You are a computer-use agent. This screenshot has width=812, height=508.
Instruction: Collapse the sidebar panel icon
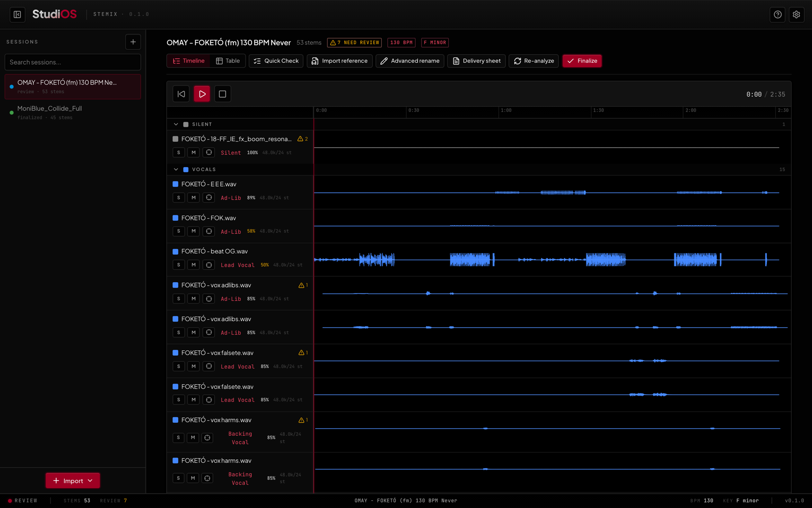(17, 14)
